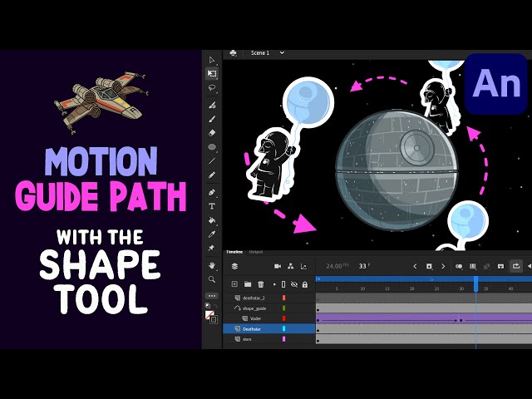The width and height of the screenshot is (532, 399).
Task: Toggle the loop playback button
Action: click(x=516, y=266)
